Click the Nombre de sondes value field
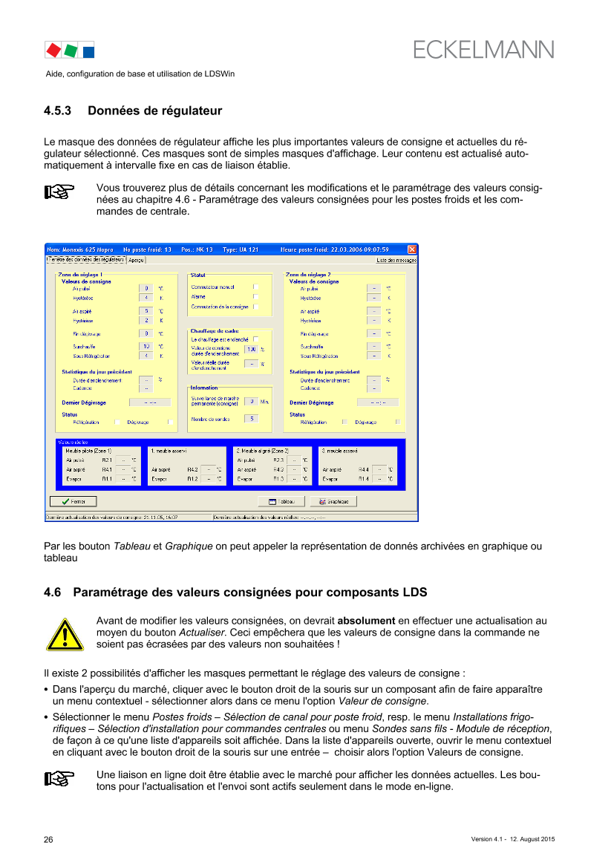 (252, 419)
